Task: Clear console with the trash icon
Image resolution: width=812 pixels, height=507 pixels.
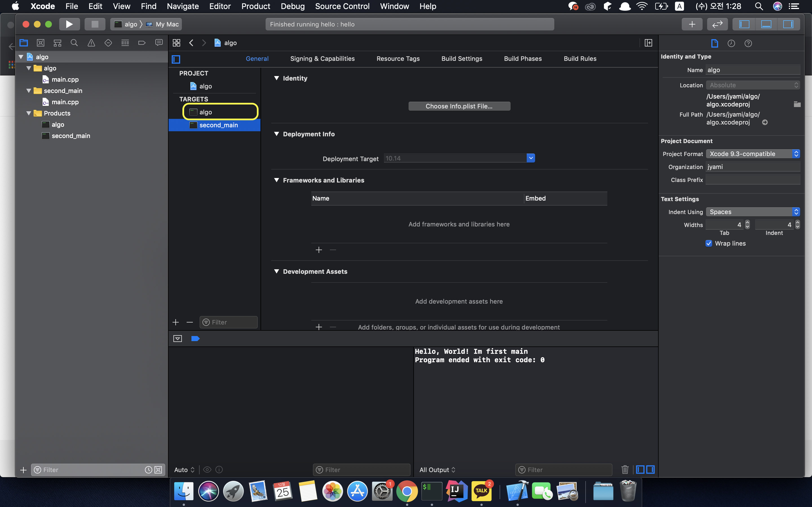Action: coord(625,470)
